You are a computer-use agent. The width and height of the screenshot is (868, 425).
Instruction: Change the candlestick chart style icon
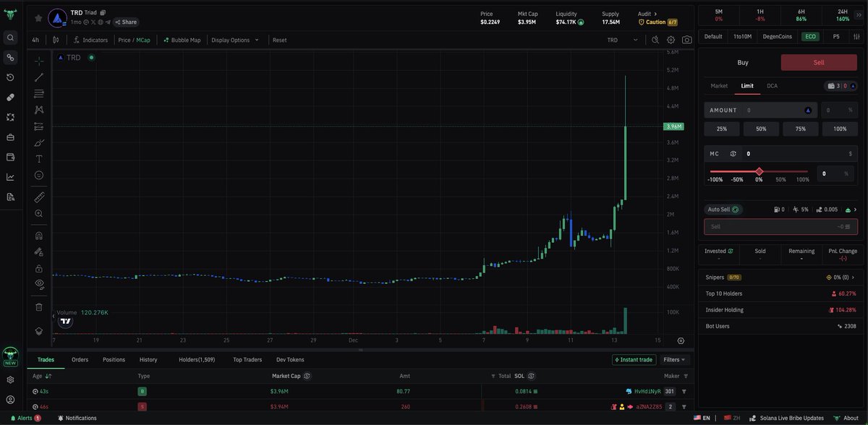(56, 40)
